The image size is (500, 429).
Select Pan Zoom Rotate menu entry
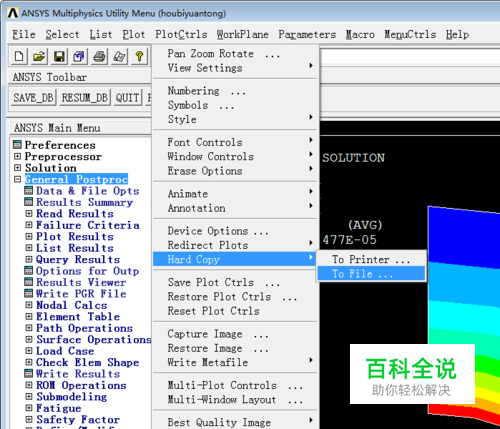[235, 53]
